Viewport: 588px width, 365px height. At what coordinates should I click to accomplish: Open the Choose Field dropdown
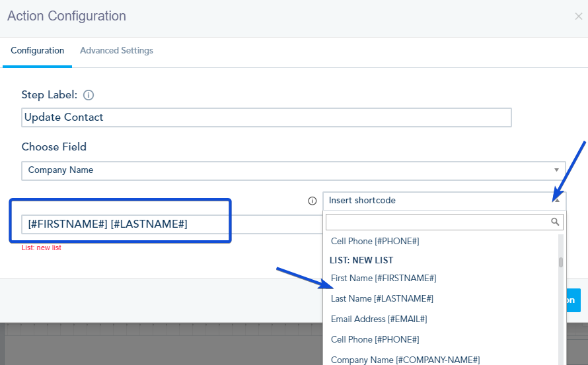tap(293, 170)
